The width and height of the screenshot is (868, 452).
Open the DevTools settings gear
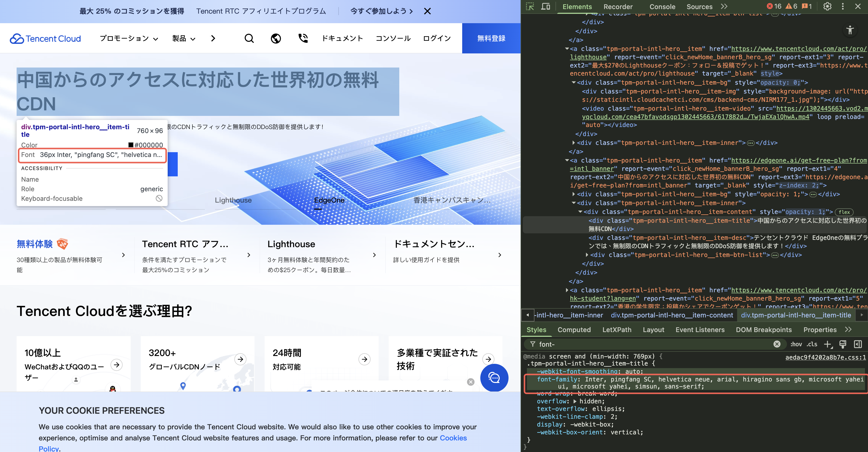pos(827,6)
